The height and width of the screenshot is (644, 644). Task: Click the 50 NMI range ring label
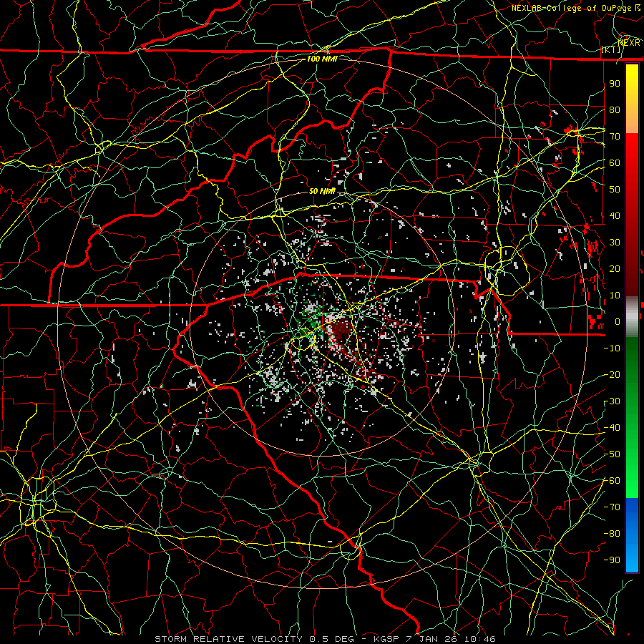click(322, 191)
